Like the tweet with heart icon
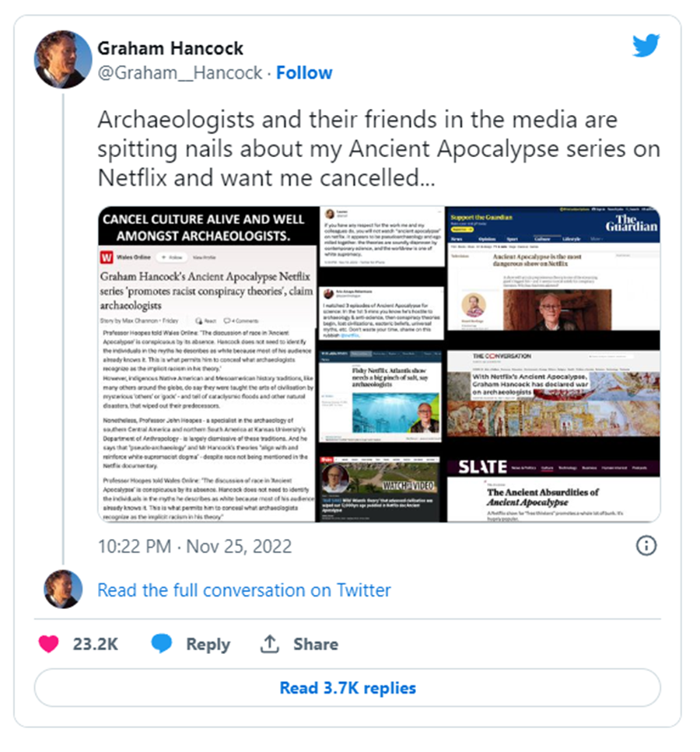The width and height of the screenshot is (700, 752). coord(48,644)
